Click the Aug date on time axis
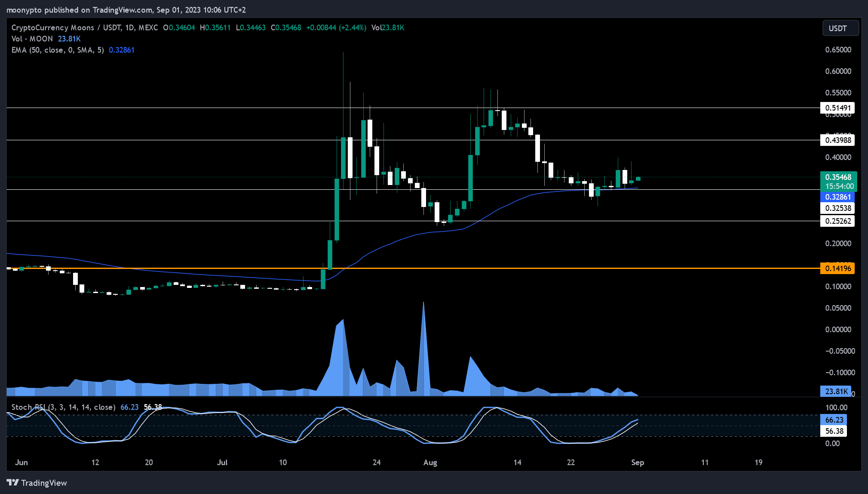The width and height of the screenshot is (868, 494). (430, 463)
